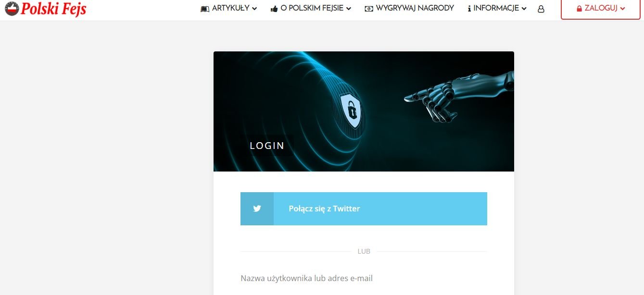Select the O POLSKIM FEJSIE menu label
This screenshot has width=644, height=295.
pos(312,8)
